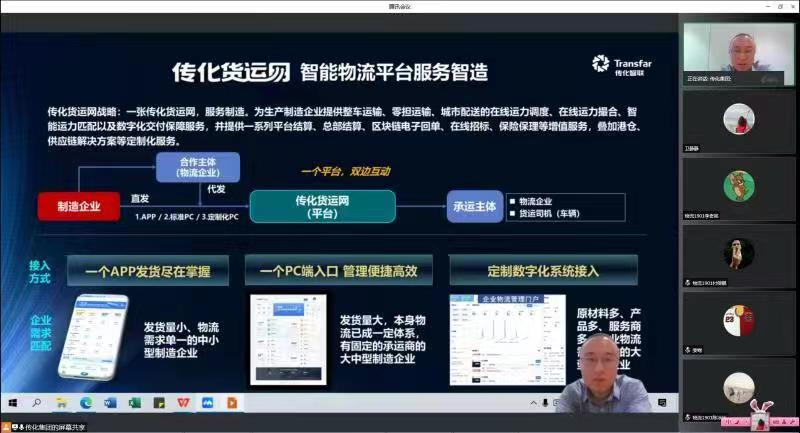The width and height of the screenshot is (800, 433).
Task: Click the Tencent Meeting window title text
Action: click(x=399, y=7)
